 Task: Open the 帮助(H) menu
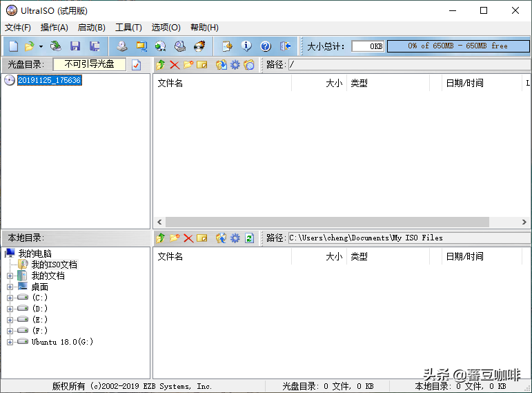coord(205,28)
